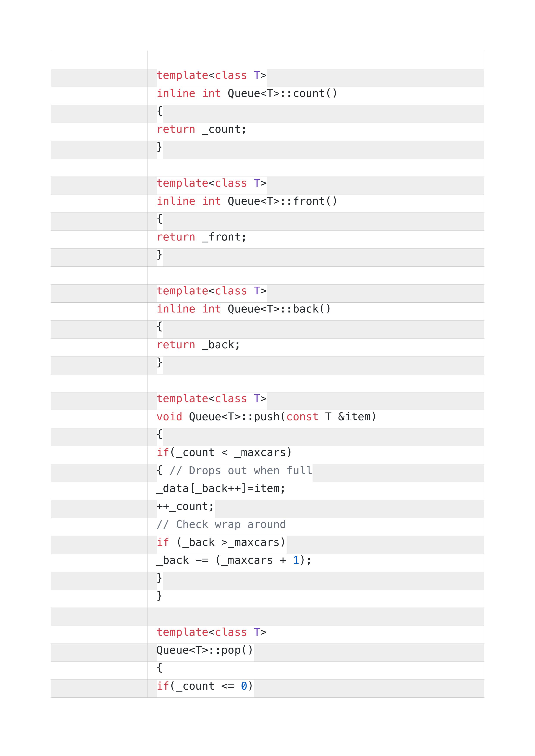Image resolution: width=535 pixels, height=756 pixels.
Task: Click the '// Check wrap around' comment
Action: [x=221, y=525]
